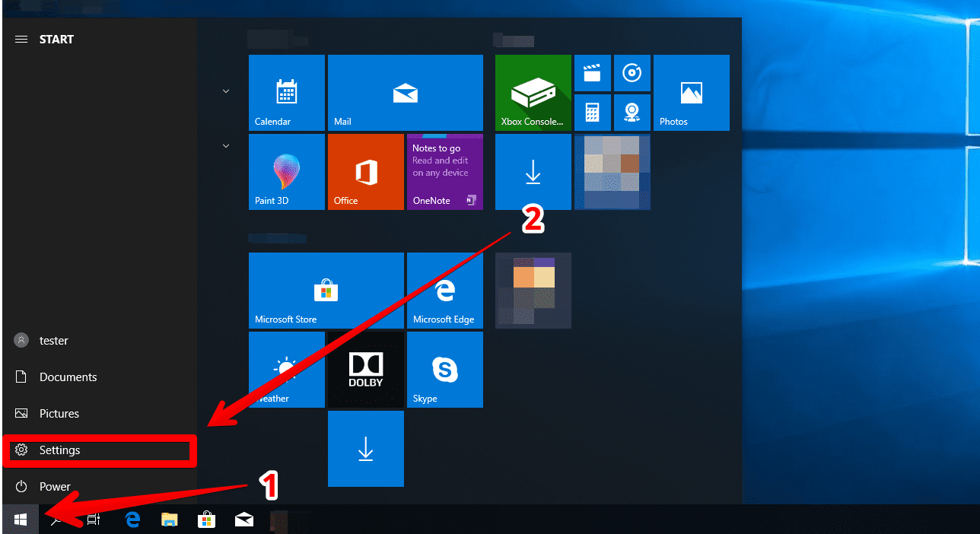980x534 pixels.
Task: Launch Xbox Console Companion tile
Action: click(533, 93)
